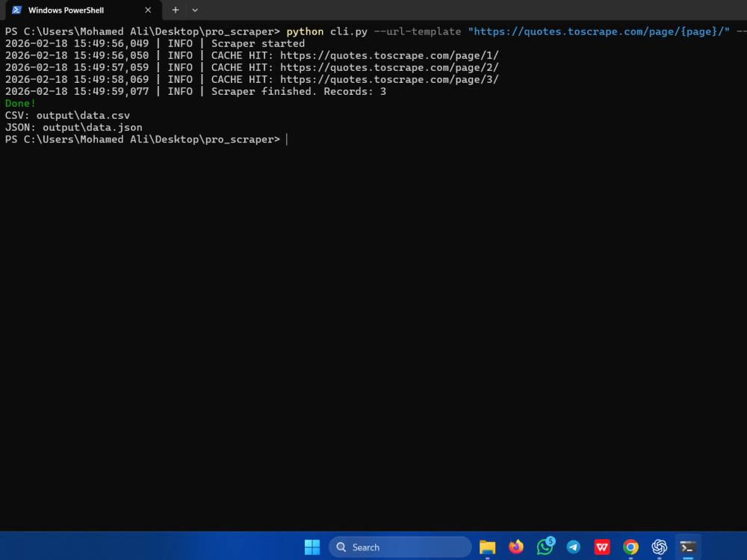Click the "JSON: output\data.json" line
This screenshot has height=560, width=747.
point(73,127)
